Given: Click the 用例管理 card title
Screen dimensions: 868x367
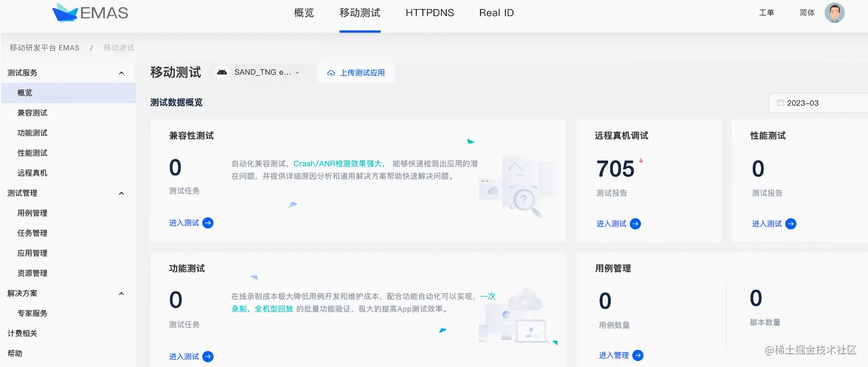Looking at the screenshot, I should pyautogui.click(x=613, y=268).
